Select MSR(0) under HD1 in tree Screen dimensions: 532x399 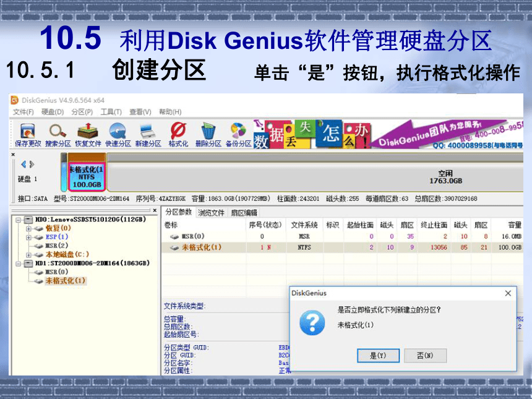[x=57, y=272]
